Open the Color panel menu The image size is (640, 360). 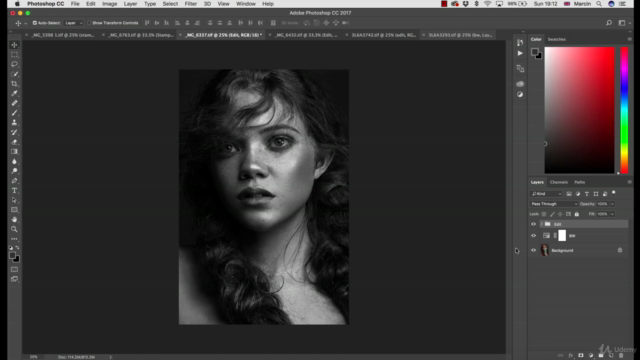pos(629,39)
